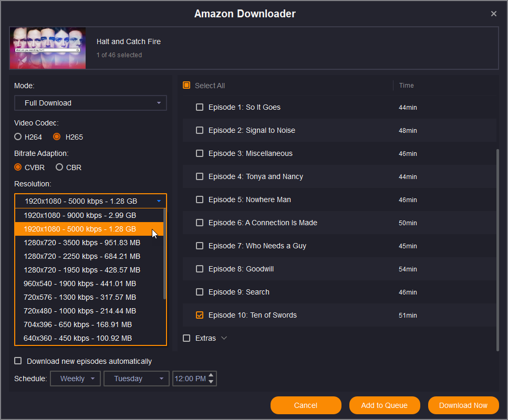Expand the Extras section chevron
Screen dimensions: 508x420
[x=224, y=338]
